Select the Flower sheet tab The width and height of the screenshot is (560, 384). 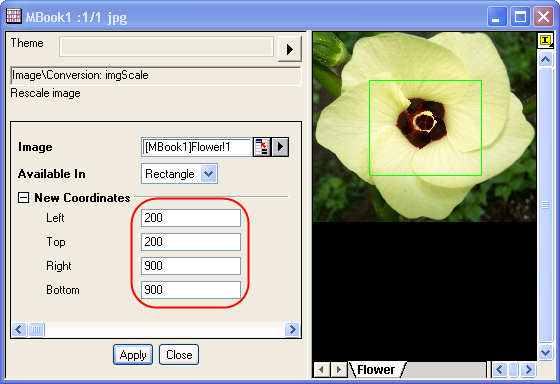[x=376, y=369]
